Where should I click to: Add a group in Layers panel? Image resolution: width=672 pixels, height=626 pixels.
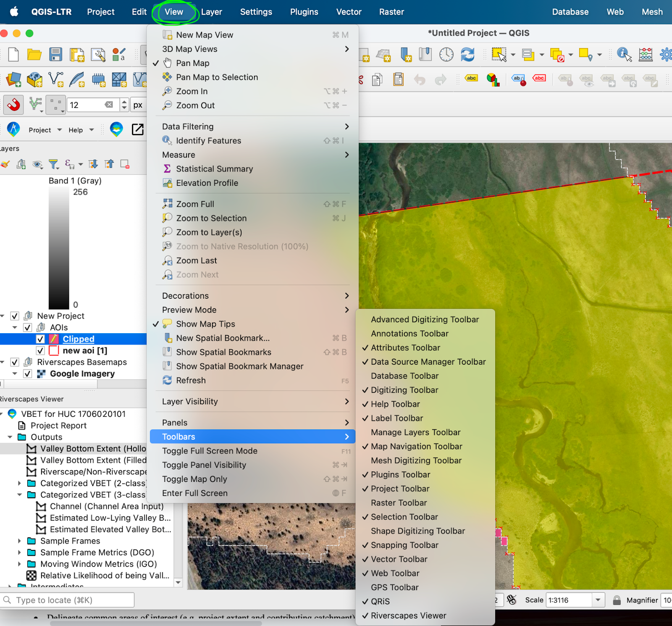tap(21, 164)
